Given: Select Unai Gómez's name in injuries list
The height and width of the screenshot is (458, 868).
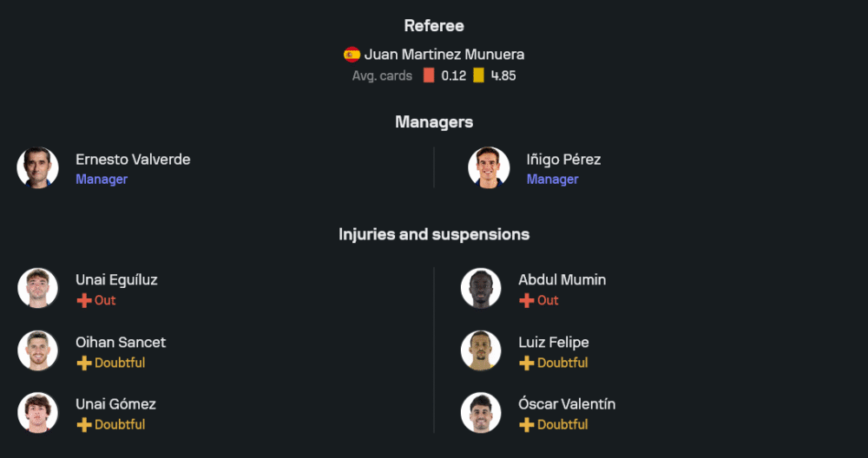Looking at the screenshot, I should click(x=115, y=404).
